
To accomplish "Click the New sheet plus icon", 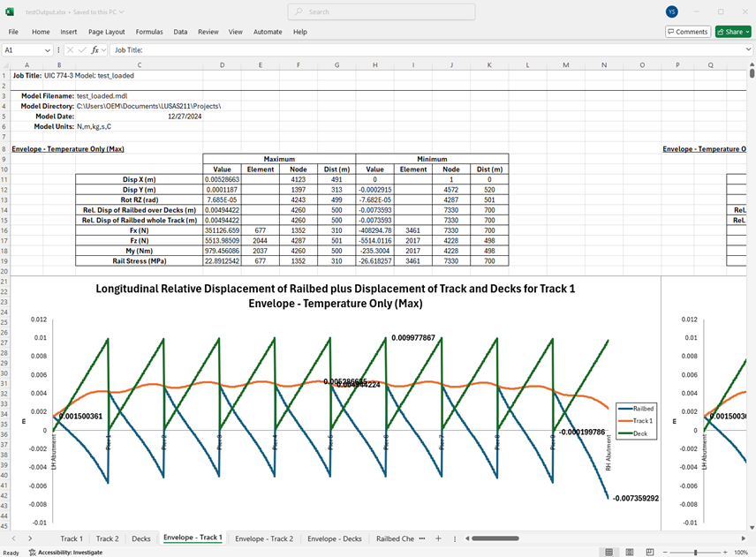I will click(438, 538).
